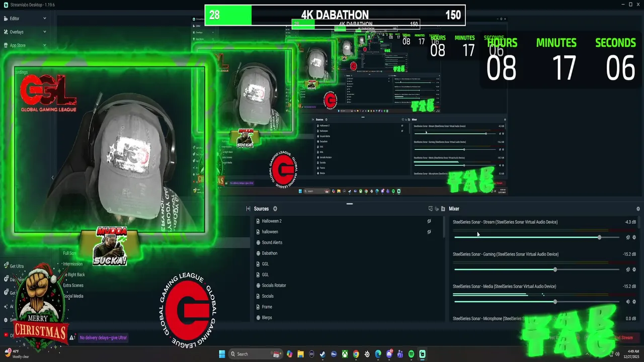The height and width of the screenshot is (362, 644).
Task: Select the lowercase halloween source name
Action: (270, 232)
